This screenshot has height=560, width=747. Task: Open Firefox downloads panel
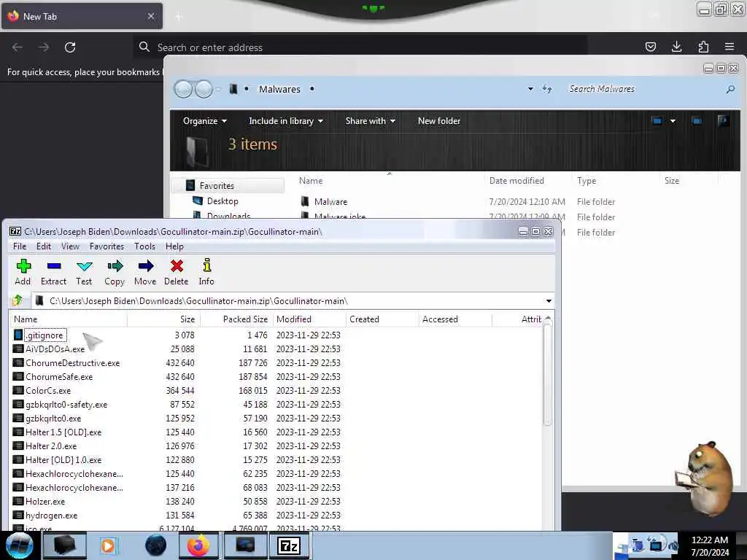[x=676, y=47]
